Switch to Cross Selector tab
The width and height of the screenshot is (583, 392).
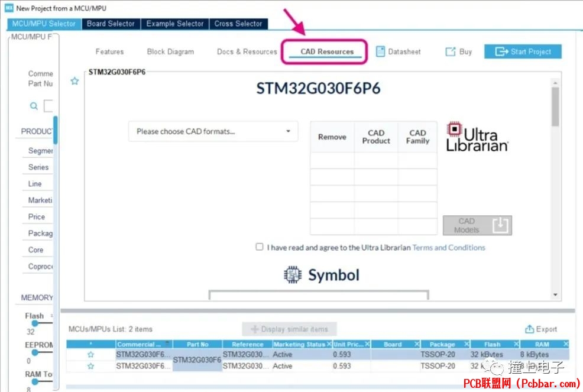pos(238,24)
